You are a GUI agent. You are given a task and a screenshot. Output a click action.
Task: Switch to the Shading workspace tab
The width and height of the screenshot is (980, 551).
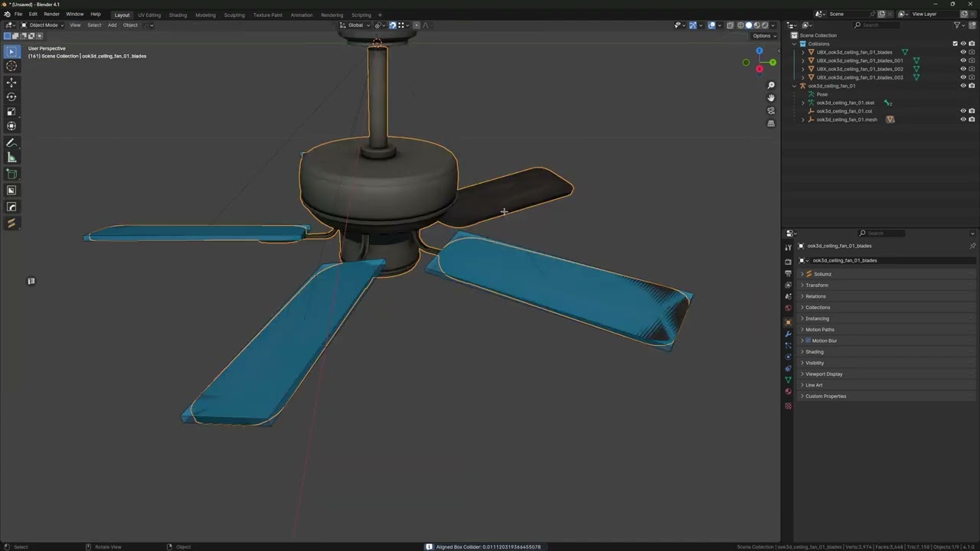tap(178, 15)
